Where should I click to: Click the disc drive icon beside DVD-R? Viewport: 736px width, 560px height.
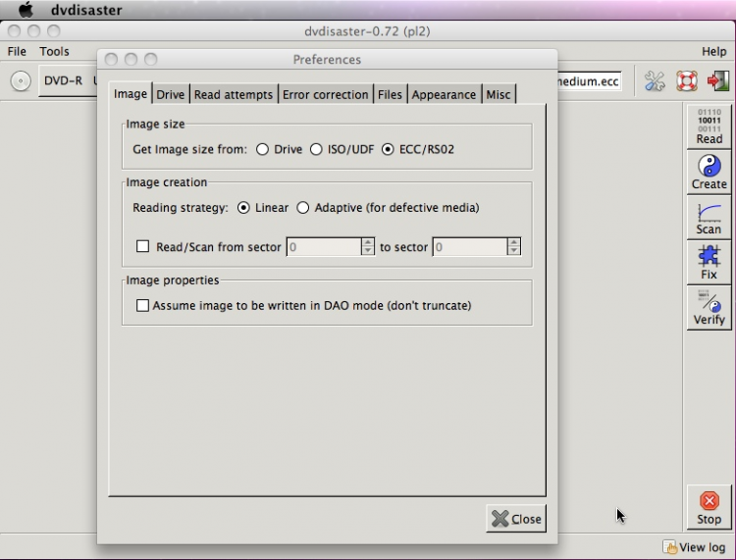[21, 81]
